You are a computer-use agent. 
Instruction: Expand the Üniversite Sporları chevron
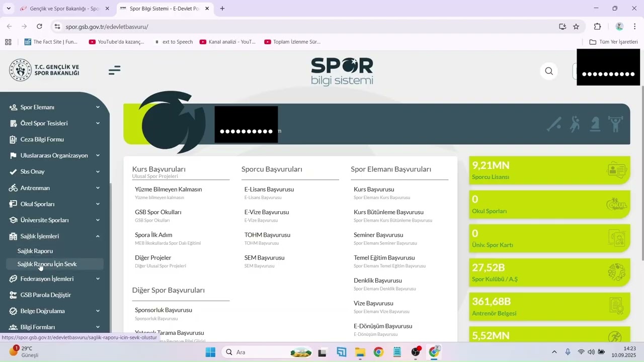tap(98, 220)
